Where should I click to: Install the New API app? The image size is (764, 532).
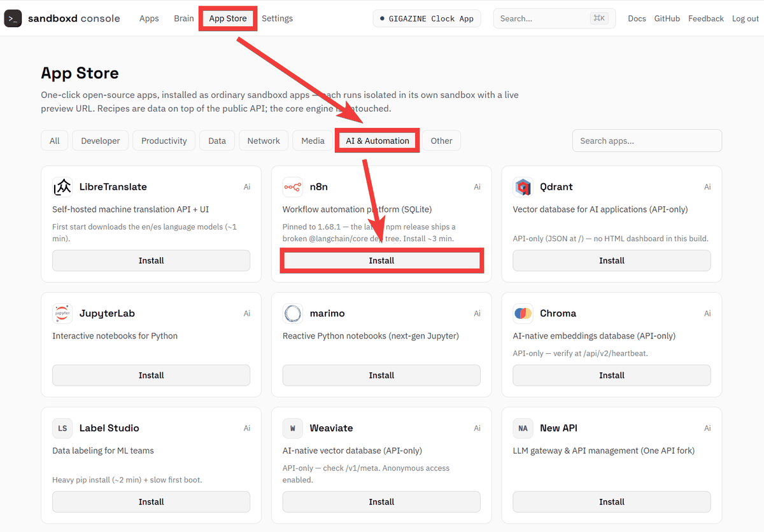click(x=612, y=501)
